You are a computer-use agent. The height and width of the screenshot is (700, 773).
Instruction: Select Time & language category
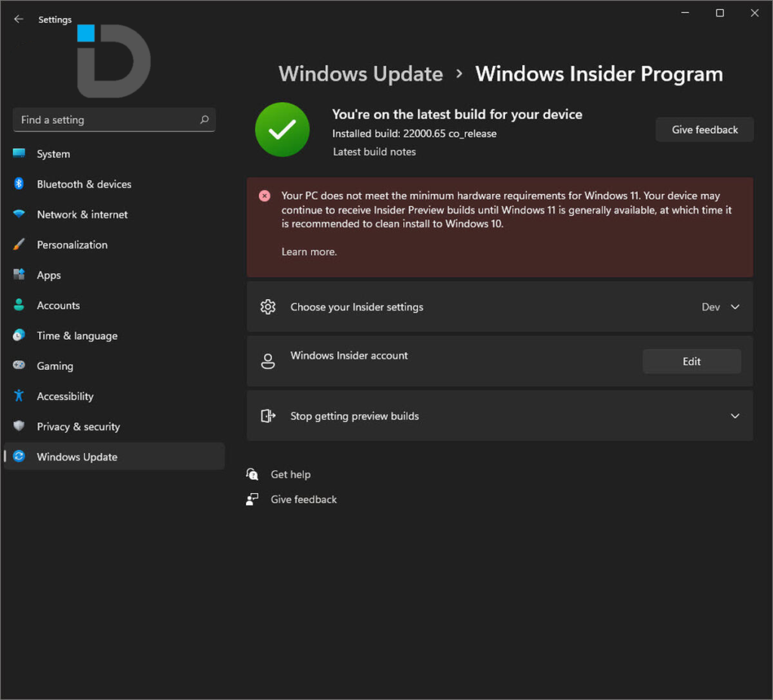tap(114, 336)
